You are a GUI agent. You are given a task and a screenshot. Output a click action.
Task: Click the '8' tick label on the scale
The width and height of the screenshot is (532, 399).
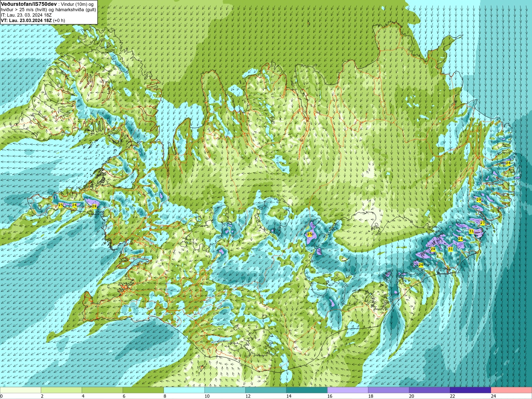click(x=165, y=396)
